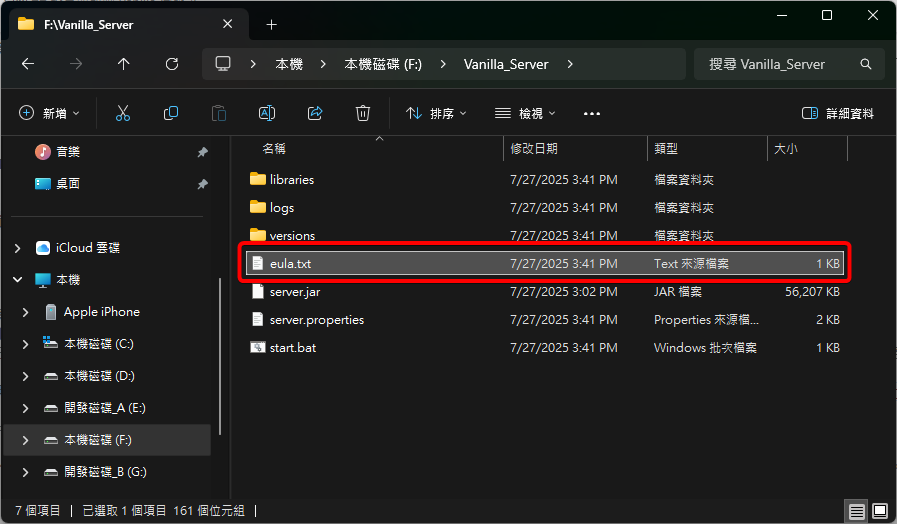The height and width of the screenshot is (524, 897).
Task: Open the 新增 new item menu
Action: point(50,114)
